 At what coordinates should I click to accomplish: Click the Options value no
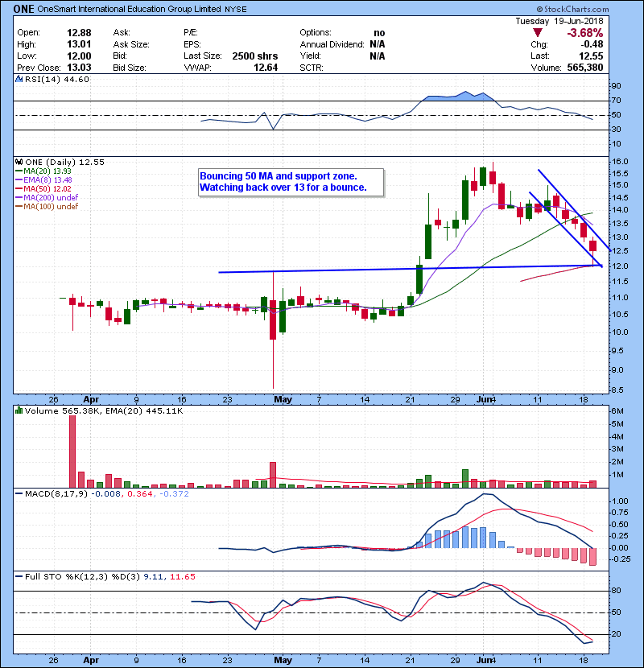[x=379, y=33]
